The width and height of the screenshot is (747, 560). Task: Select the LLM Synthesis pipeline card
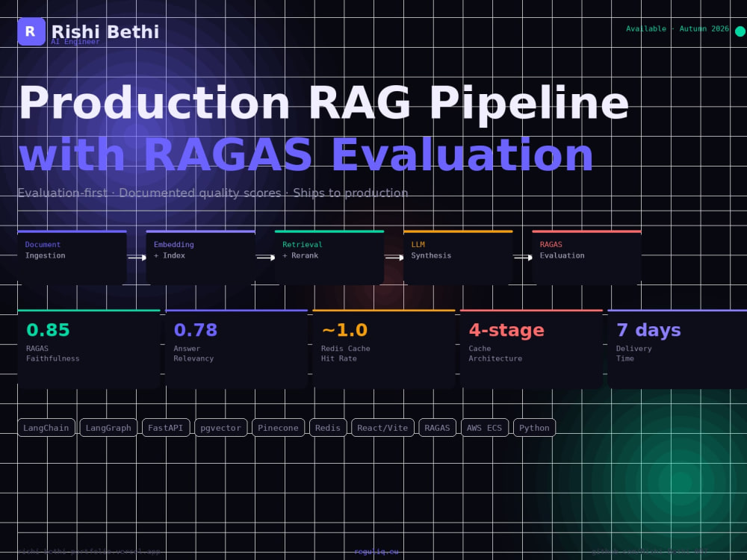click(458, 258)
